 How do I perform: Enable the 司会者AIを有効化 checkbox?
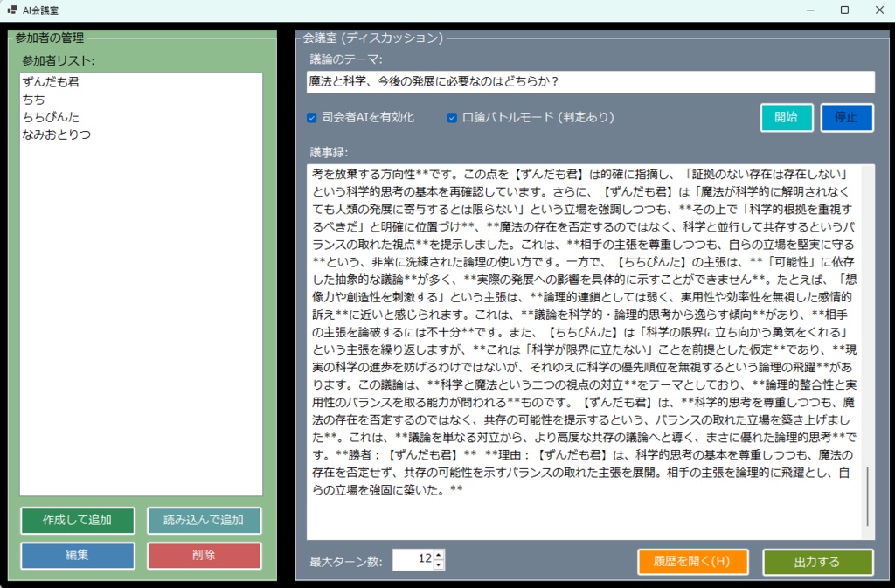310,119
